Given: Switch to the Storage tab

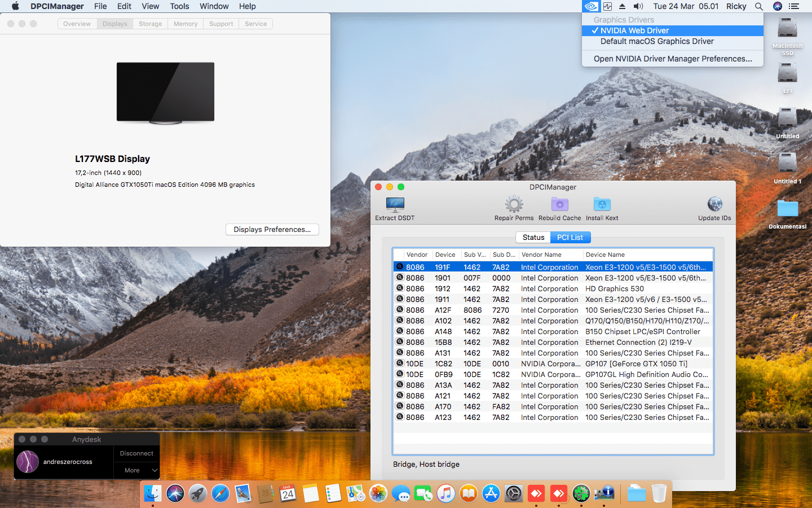Looking at the screenshot, I should [x=150, y=24].
